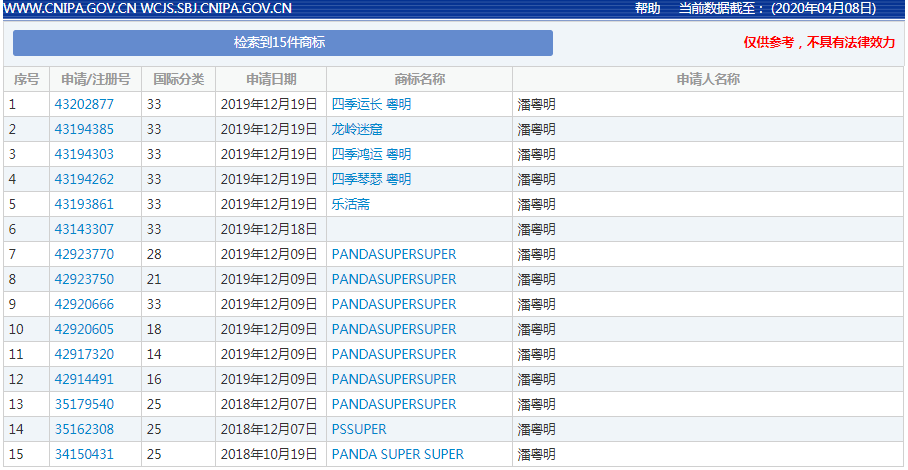Open PANDASUPERSUPER trademark in class 16 row
The height and width of the screenshot is (470, 908).
394,379
